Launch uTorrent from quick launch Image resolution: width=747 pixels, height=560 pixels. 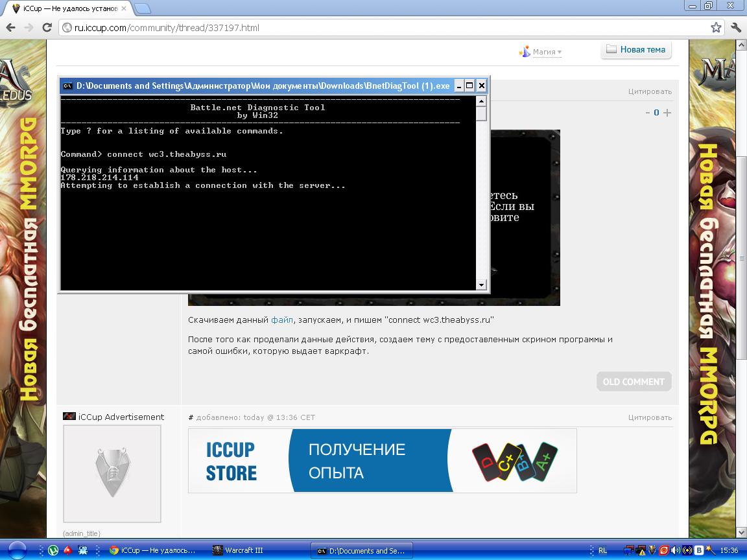pyautogui.click(x=53, y=550)
